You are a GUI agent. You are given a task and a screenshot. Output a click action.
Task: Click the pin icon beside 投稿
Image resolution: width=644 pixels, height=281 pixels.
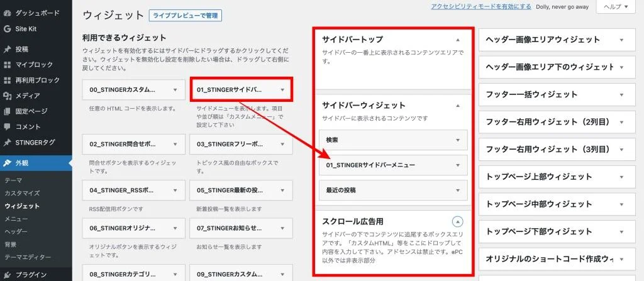[7, 49]
